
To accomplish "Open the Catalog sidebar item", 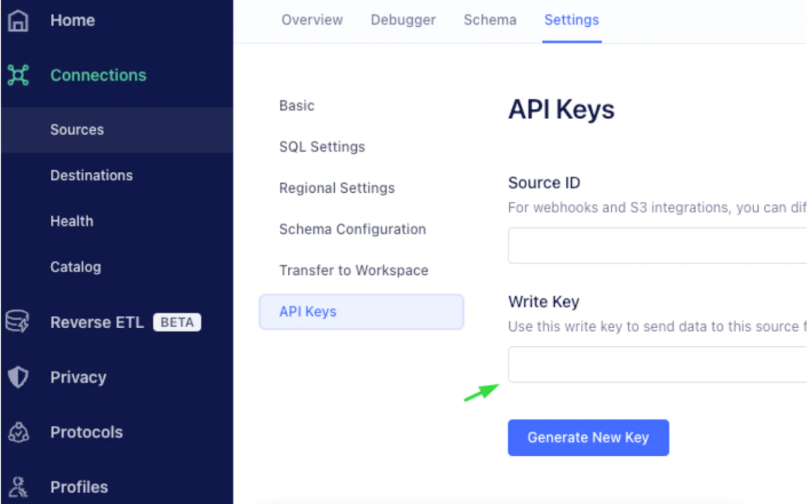I will pos(76,267).
